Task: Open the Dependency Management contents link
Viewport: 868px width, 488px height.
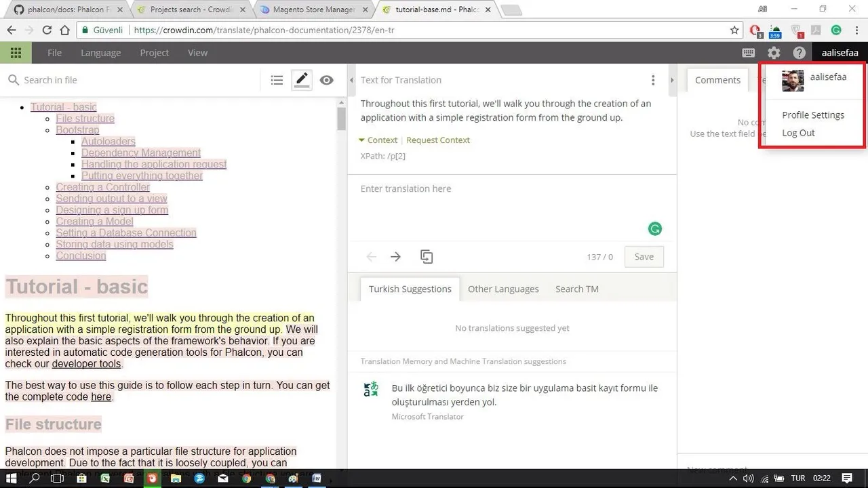Action: coord(141,153)
